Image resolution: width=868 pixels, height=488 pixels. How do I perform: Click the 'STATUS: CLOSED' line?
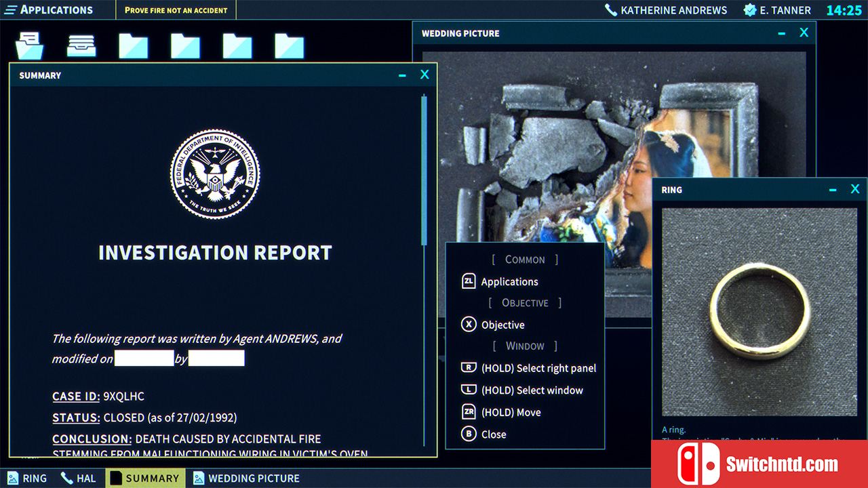coord(144,418)
